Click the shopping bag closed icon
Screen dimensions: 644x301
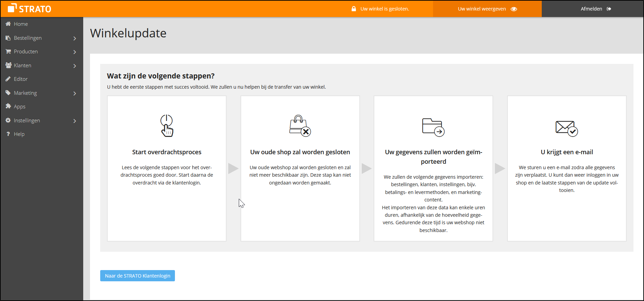pos(300,126)
